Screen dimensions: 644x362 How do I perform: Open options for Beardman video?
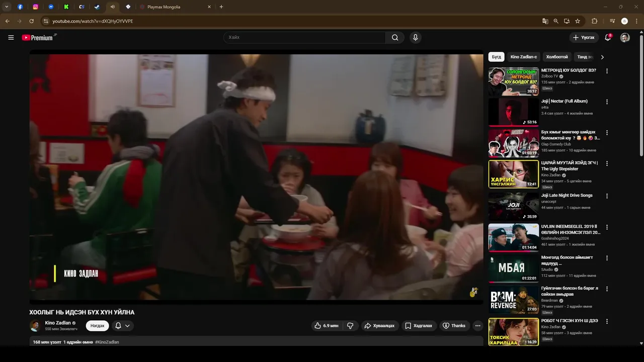[607, 289]
